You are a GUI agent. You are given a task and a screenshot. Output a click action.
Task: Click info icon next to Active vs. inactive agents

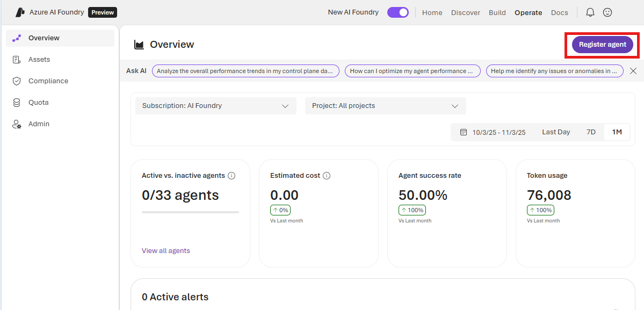click(231, 176)
